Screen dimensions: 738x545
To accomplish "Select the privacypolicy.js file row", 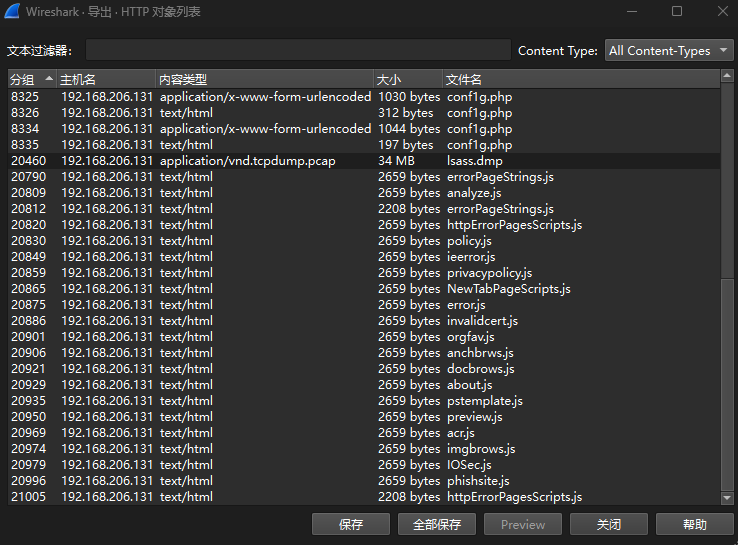I will click(x=364, y=273).
